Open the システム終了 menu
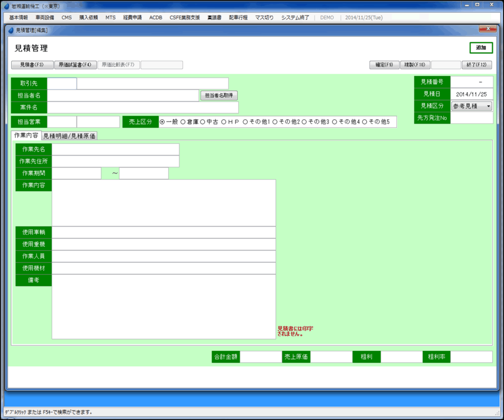 [295, 17]
